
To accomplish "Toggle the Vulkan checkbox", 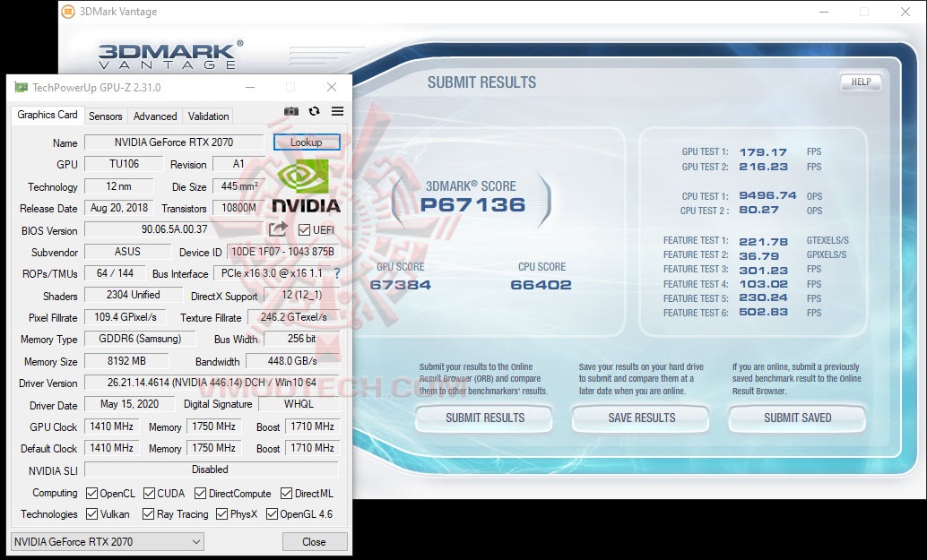I will 91,514.
